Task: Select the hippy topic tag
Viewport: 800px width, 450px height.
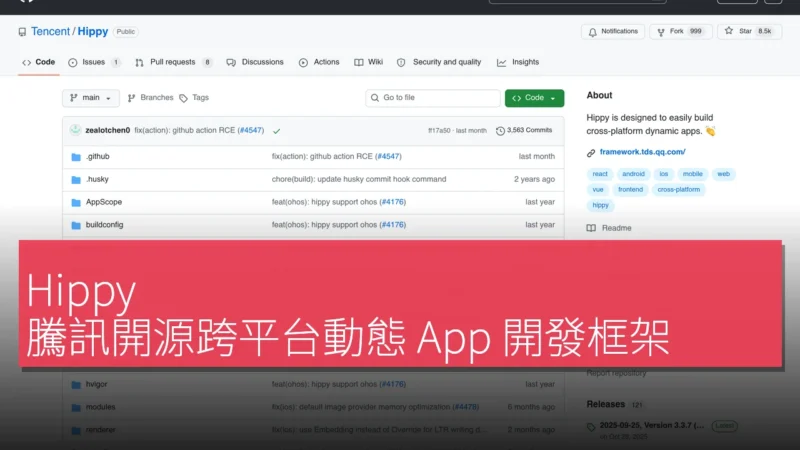Action: coord(601,205)
